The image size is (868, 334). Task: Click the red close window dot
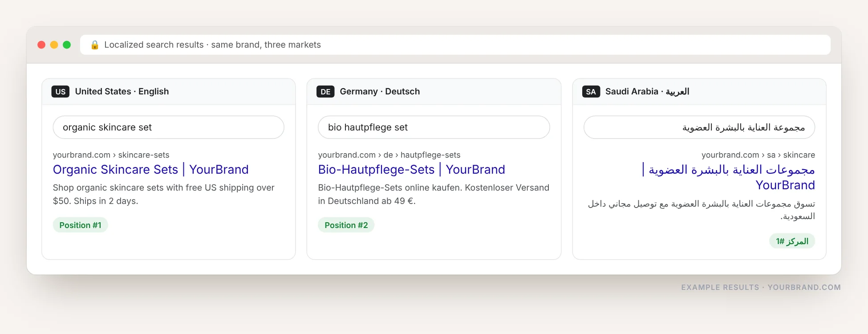click(x=41, y=45)
